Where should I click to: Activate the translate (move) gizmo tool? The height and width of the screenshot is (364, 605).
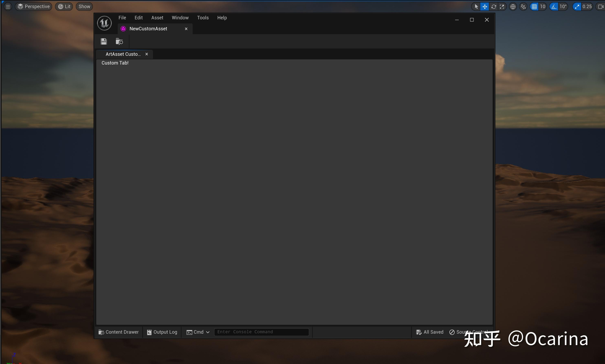pos(485,7)
